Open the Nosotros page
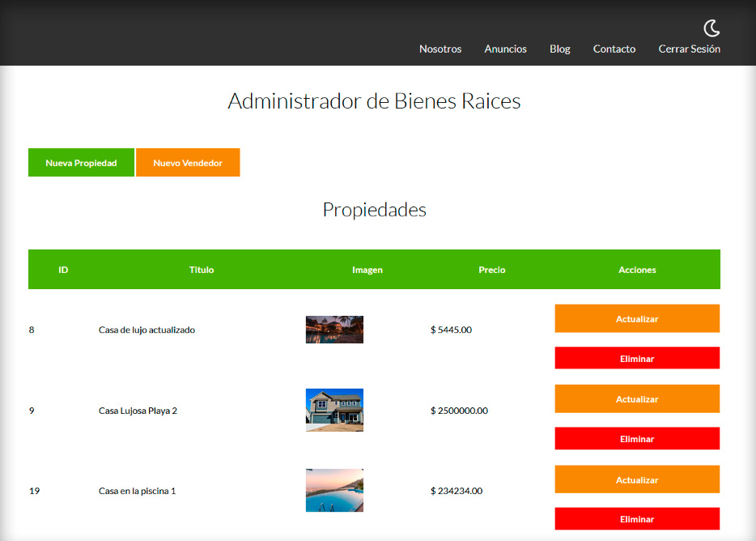Screen dimensions: 756x541 click(440, 49)
